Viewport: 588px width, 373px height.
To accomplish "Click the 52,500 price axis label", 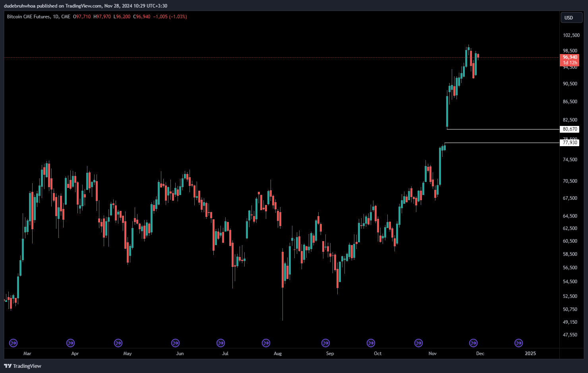I will point(570,296).
